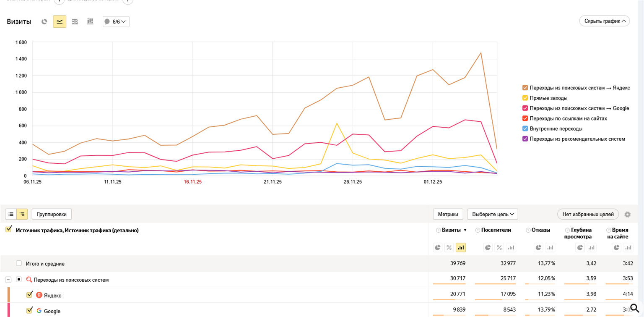This screenshot has width=644, height=317.
Task: Collapse Переходы из поисковых систем group
Action: 8,280
